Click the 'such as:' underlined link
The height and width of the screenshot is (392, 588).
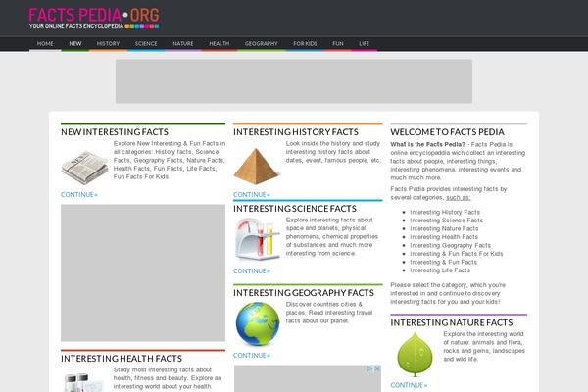pos(459,198)
